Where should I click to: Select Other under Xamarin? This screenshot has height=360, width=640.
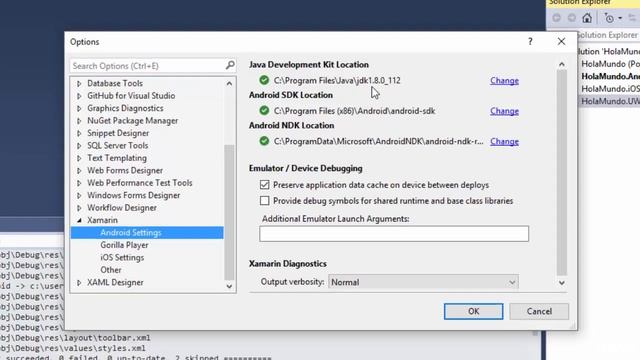tap(111, 270)
